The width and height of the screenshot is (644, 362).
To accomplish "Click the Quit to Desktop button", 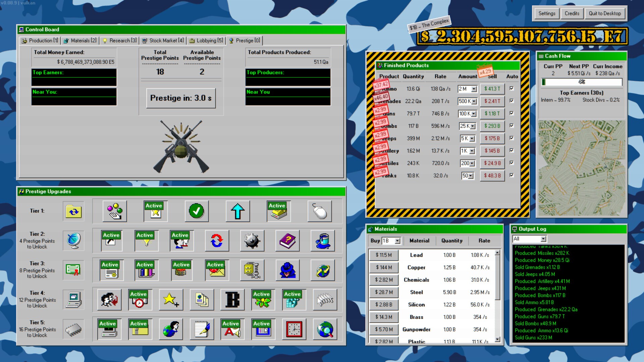I will click(x=605, y=13).
